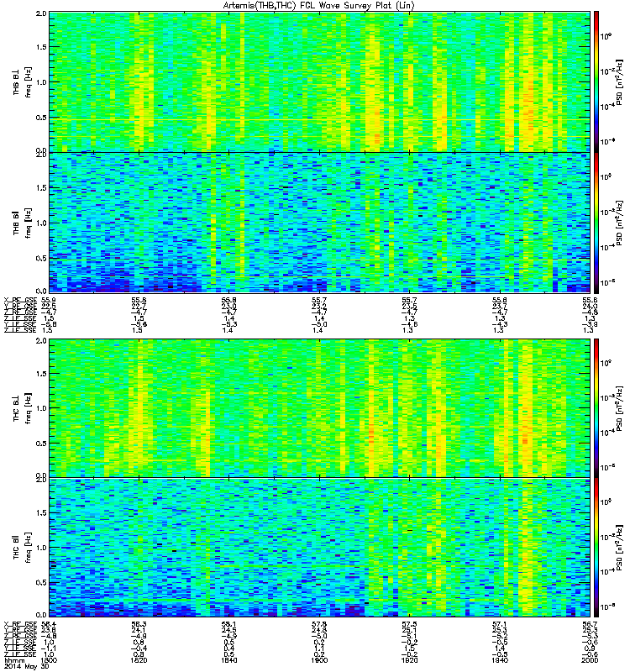Click the 'THB B∥ freq [Hz]' axis label

pyautogui.click(x=22, y=223)
